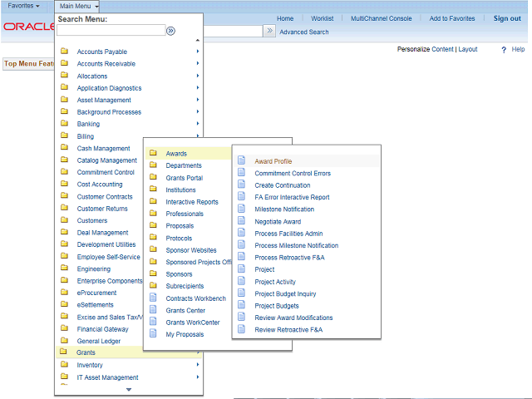Click the document icon next to Award Profile
The width and height of the screenshot is (532, 399).
click(x=242, y=161)
